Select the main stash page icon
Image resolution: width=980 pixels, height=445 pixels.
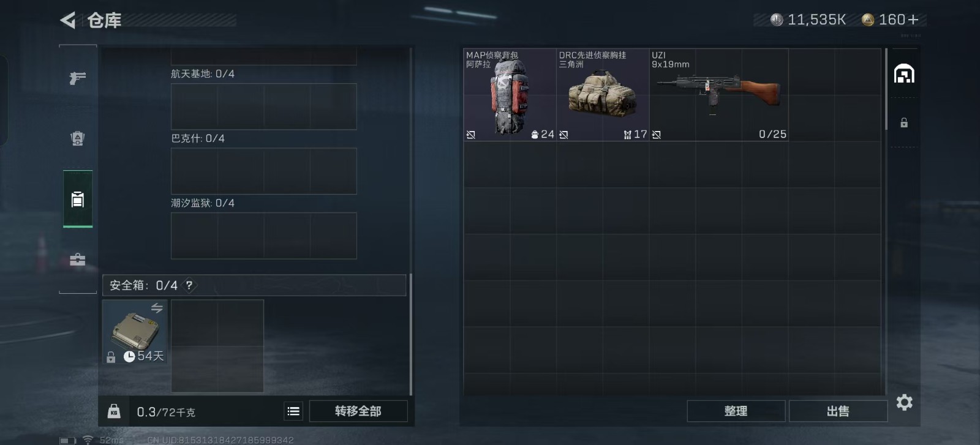(904, 74)
